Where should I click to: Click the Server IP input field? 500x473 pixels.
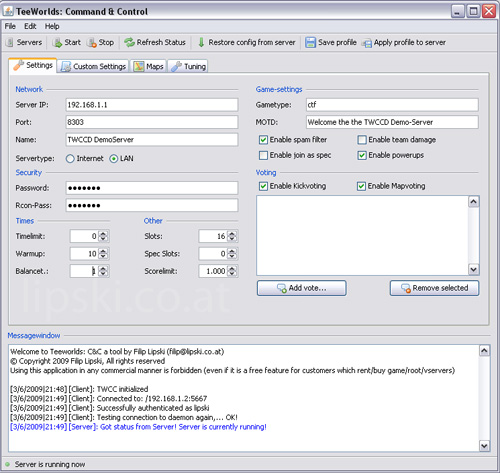click(152, 105)
